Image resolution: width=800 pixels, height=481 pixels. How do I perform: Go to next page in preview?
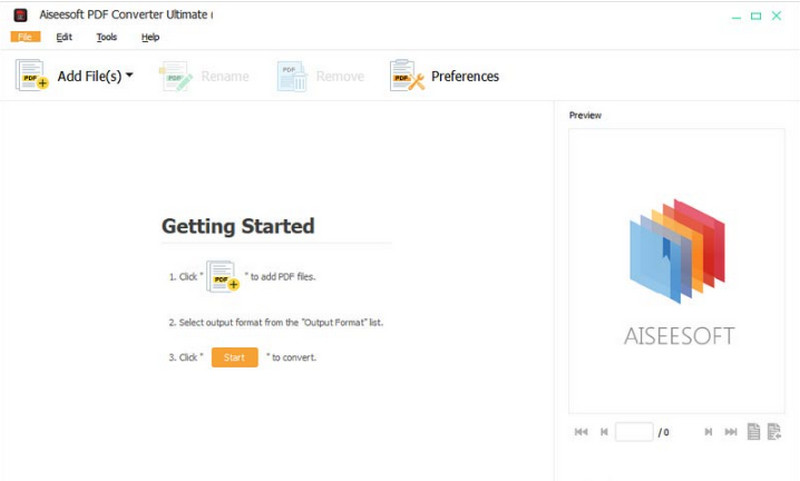point(708,432)
